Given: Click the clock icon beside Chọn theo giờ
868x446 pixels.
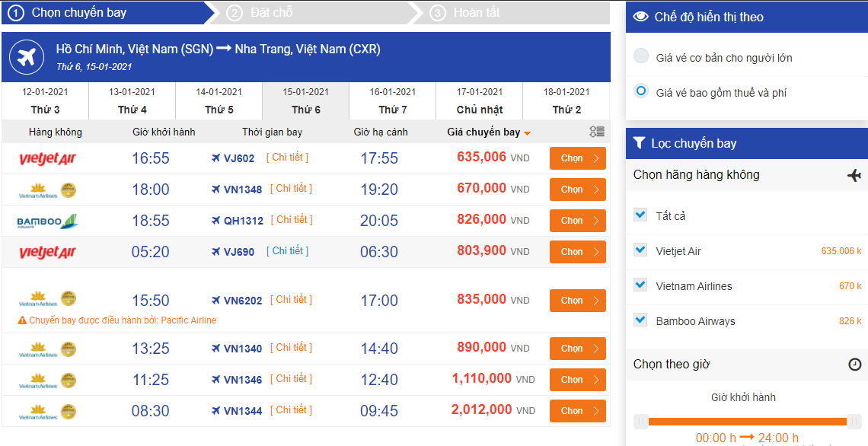Looking at the screenshot, I should pyautogui.click(x=855, y=364).
